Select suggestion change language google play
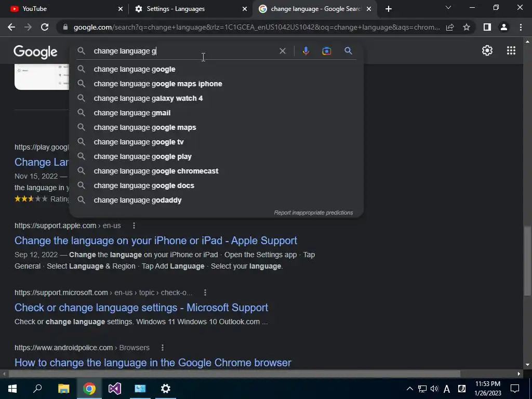This screenshot has width=532, height=399. point(216,157)
